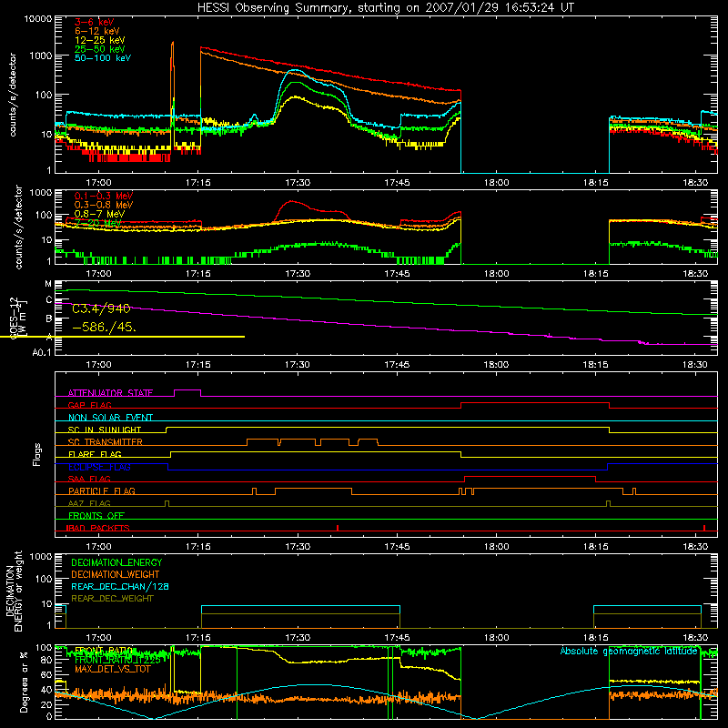Click the B class tick on GOES panel
This screenshot has height=728, width=728.
pos(49,319)
